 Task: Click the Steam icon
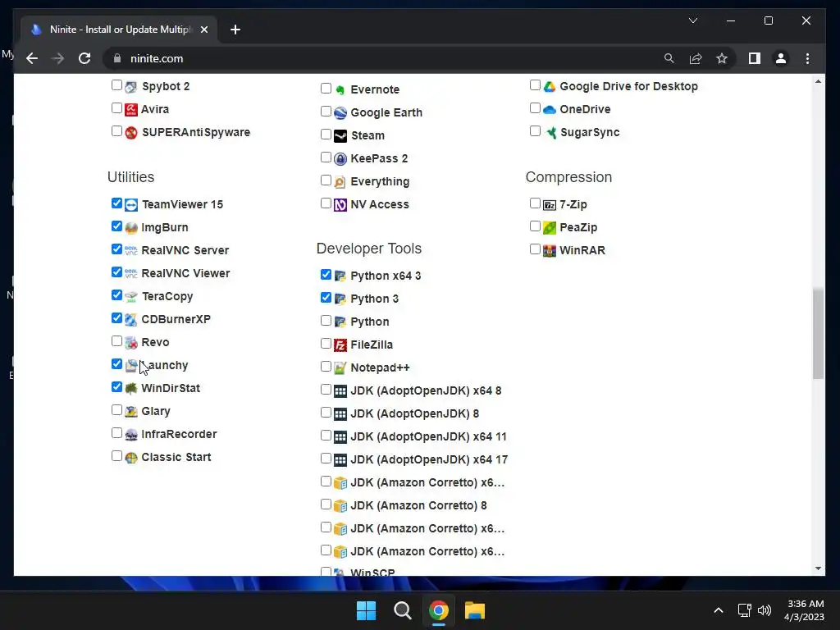point(340,135)
